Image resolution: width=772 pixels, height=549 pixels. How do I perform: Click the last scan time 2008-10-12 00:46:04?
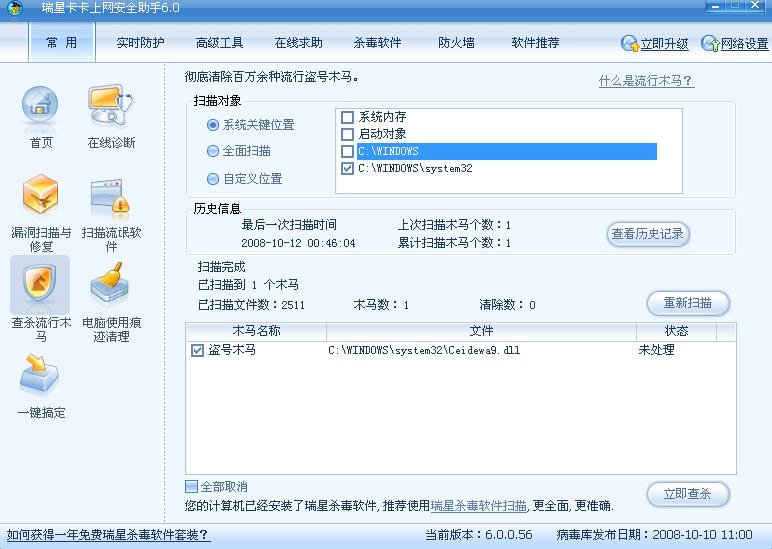click(298, 243)
